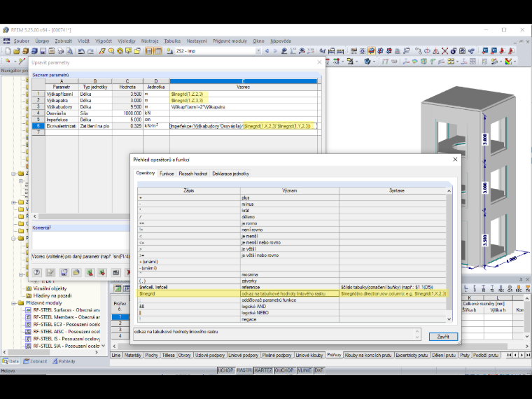Toggle the UCHOP snap status bar button
This screenshot has width=532, height=399.
click(x=225, y=370)
